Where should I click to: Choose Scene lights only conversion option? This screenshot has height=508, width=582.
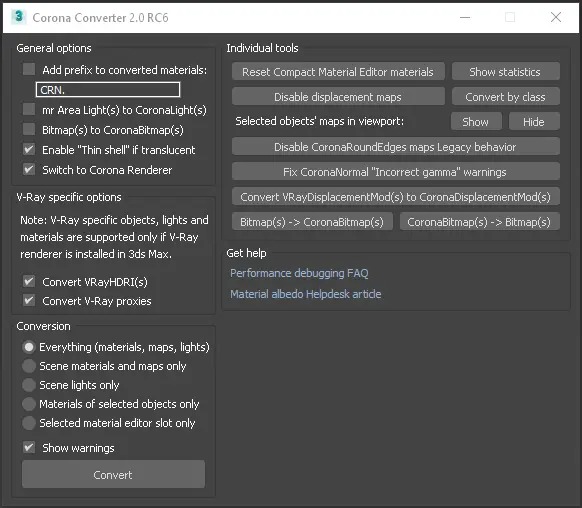(x=29, y=385)
